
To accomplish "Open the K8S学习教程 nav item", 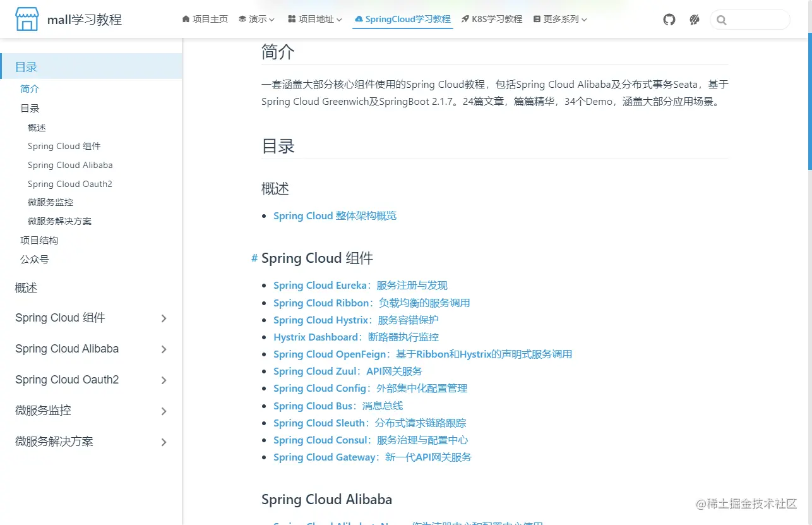I will tap(492, 20).
